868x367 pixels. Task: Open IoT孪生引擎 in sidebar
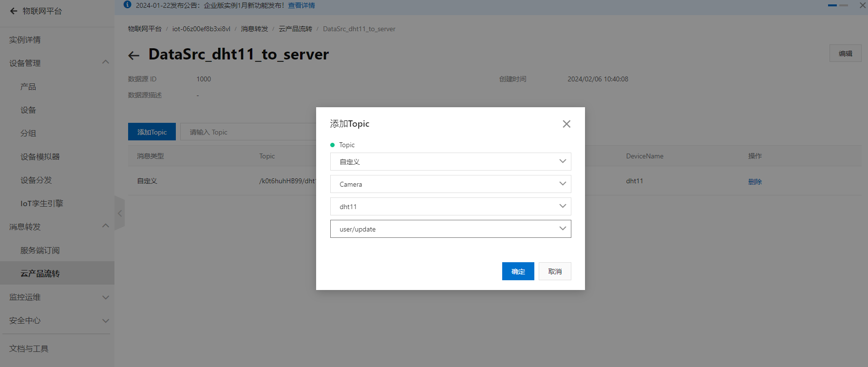(x=42, y=204)
